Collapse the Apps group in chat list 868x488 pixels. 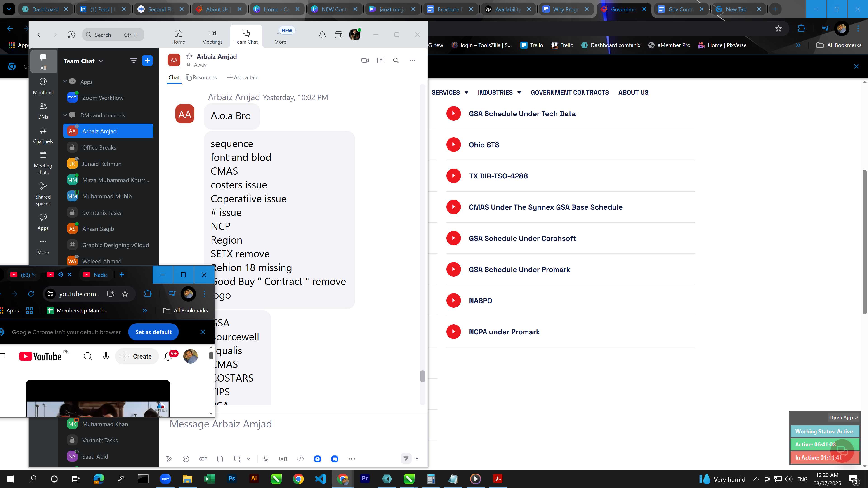[x=65, y=82]
